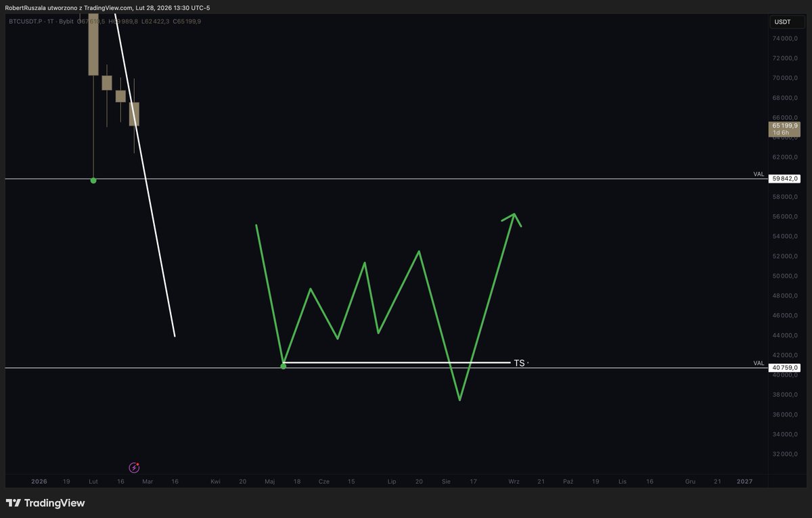
Task: Click the Maj month label
Action: coord(270,481)
